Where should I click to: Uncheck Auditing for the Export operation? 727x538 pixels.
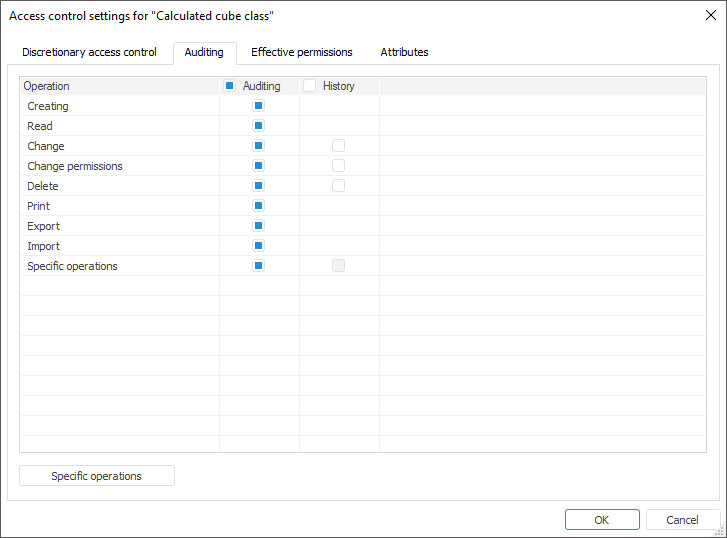259,226
